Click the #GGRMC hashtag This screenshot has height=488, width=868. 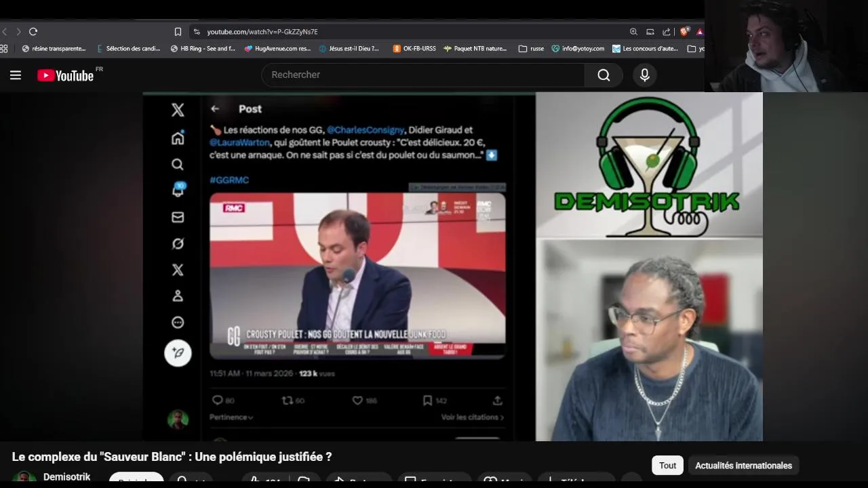click(229, 180)
